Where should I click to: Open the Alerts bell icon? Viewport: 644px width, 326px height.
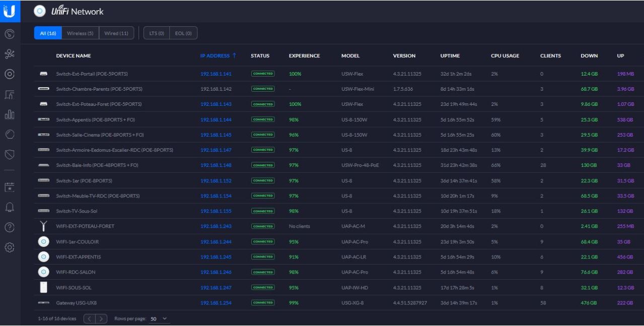[10, 207]
